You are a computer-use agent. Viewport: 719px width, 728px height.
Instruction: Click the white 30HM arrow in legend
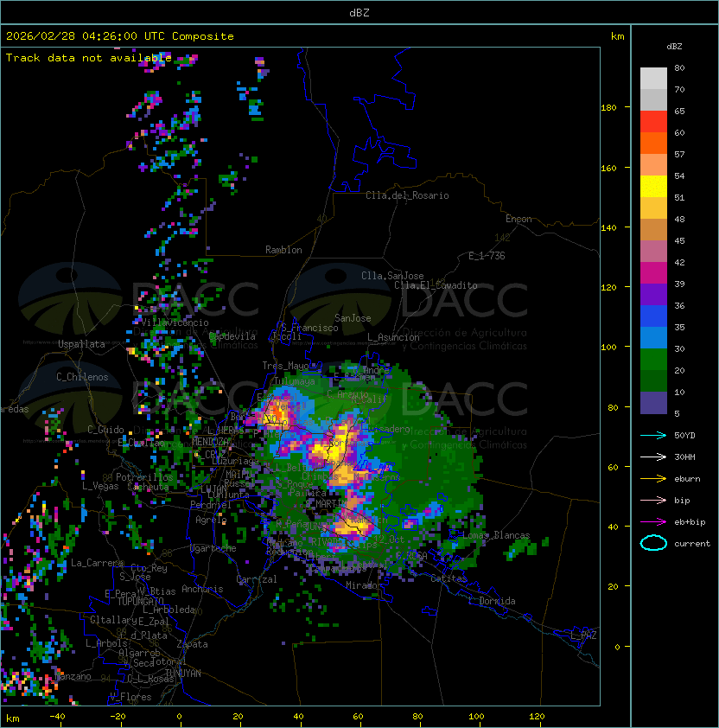tap(653, 457)
